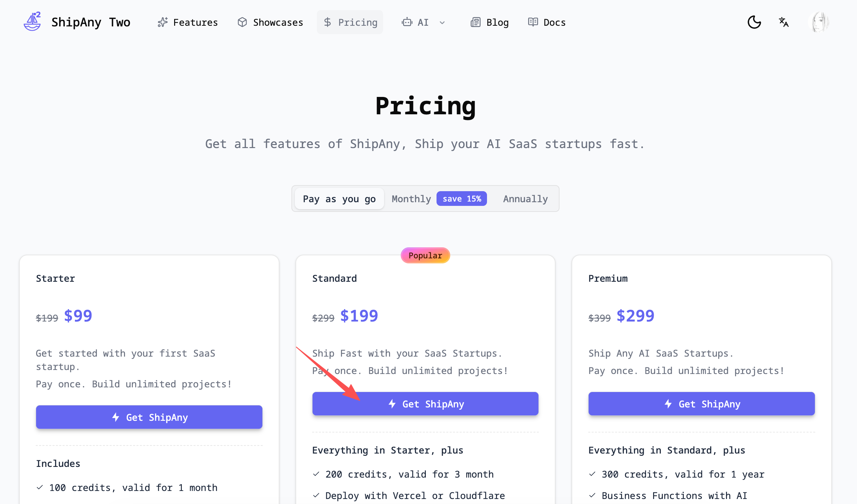Screen dimensions: 857x504
Task: Click the sparkles icon beside Features
Action: pyautogui.click(x=162, y=22)
